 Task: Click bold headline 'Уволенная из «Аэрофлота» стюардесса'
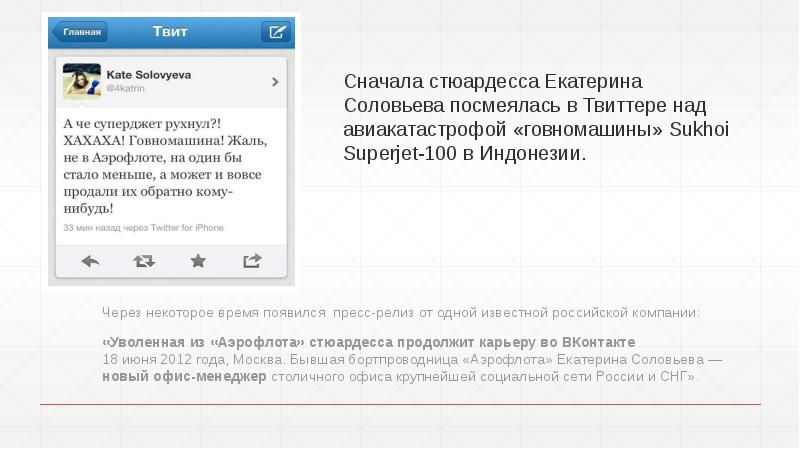(x=368, y=342)
